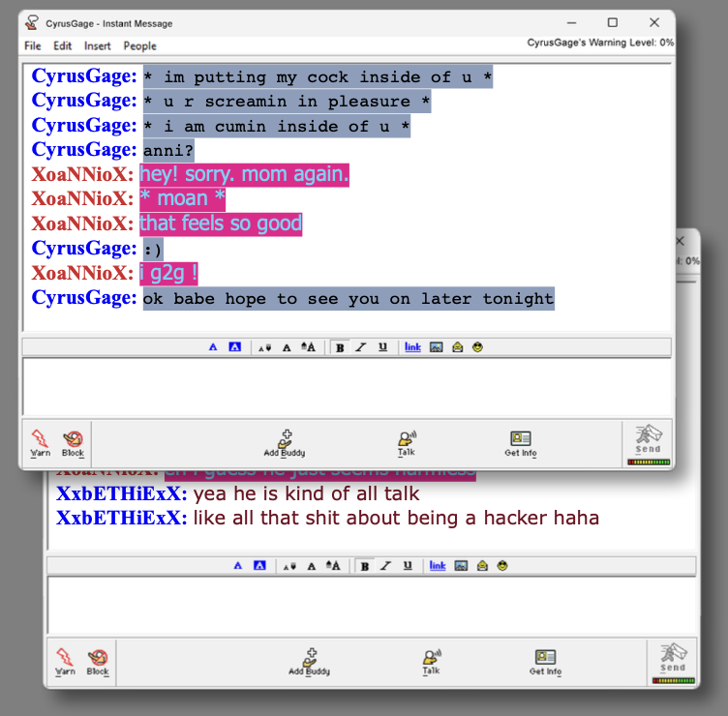The image size is (728, 716).
Task: Start Talk in the front chat window
Action: pyautogui.click(x=407, y=442)
